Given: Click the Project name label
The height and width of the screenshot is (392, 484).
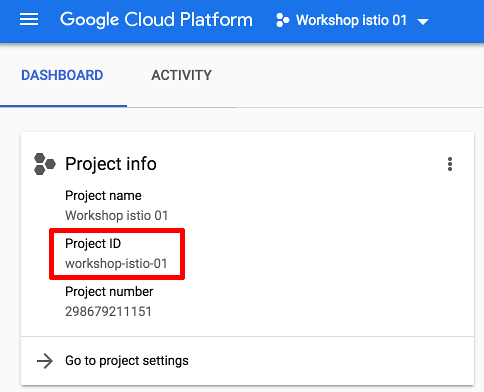Looking at the screenshot, I should coord(103,196).
